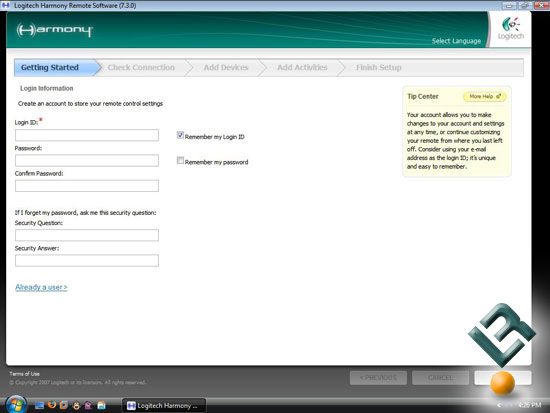Open the Terms of Use link
This screenshot has height=413, width=550.
coord(25,374)
